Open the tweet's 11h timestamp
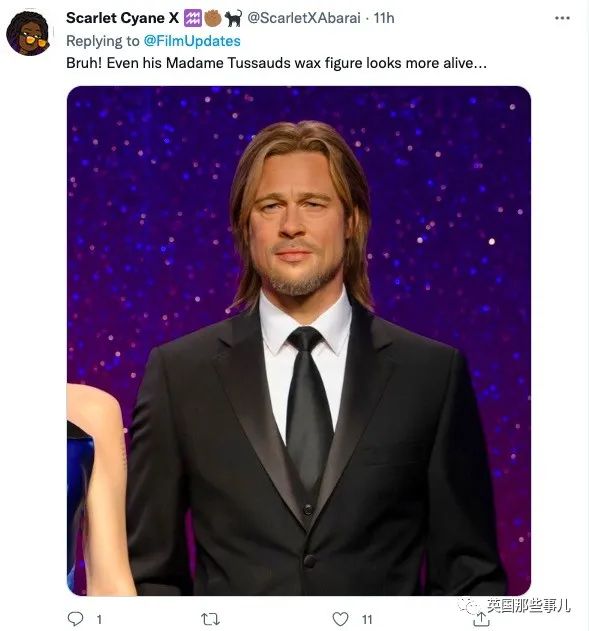The image size is (589, 631). pos(384,18)
